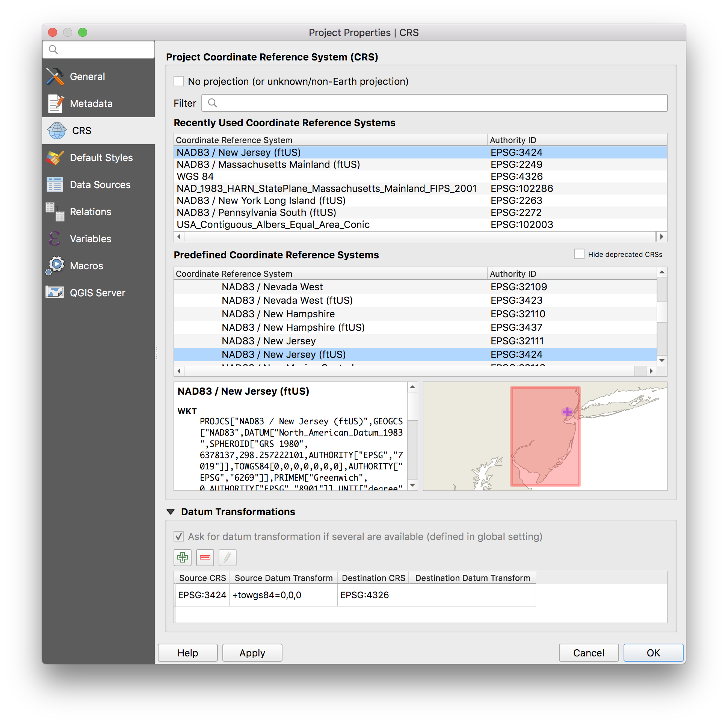
Task: Toggle Hide deprecated CRSs checkbox
Action: [x=579, y=254]
